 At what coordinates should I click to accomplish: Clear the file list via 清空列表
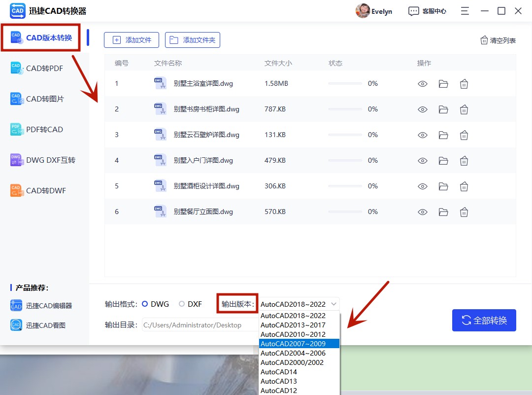point(498,40)
